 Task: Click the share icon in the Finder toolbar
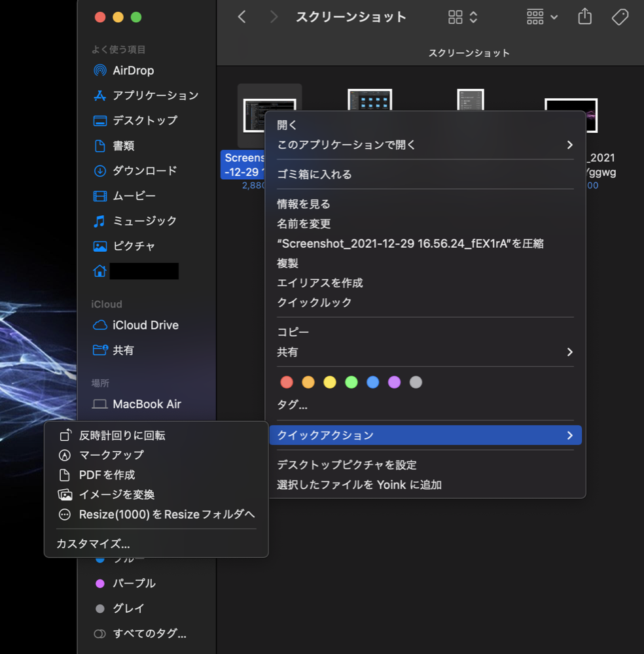[x=584, y=17]
